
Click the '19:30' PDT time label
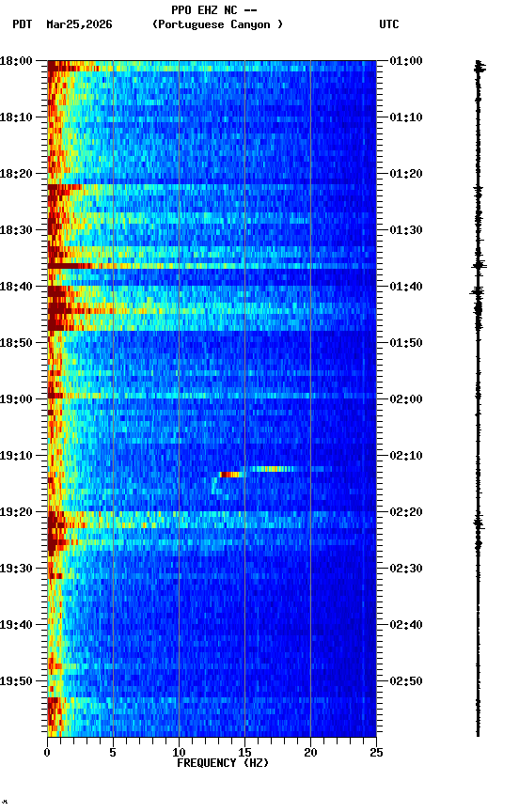[x=16, y=570]
